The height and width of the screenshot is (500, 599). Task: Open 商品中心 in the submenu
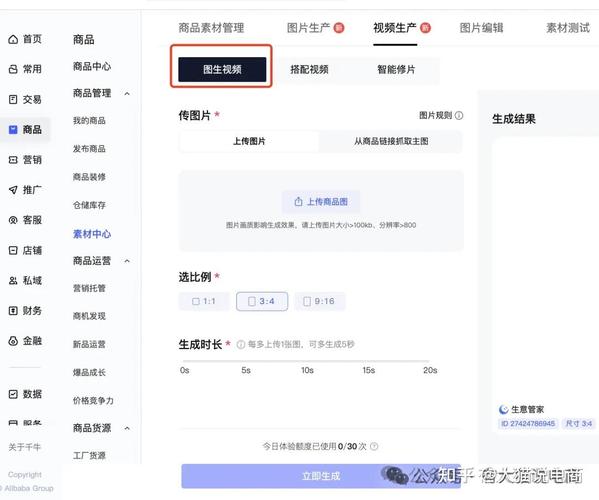(x=92, y=66)
